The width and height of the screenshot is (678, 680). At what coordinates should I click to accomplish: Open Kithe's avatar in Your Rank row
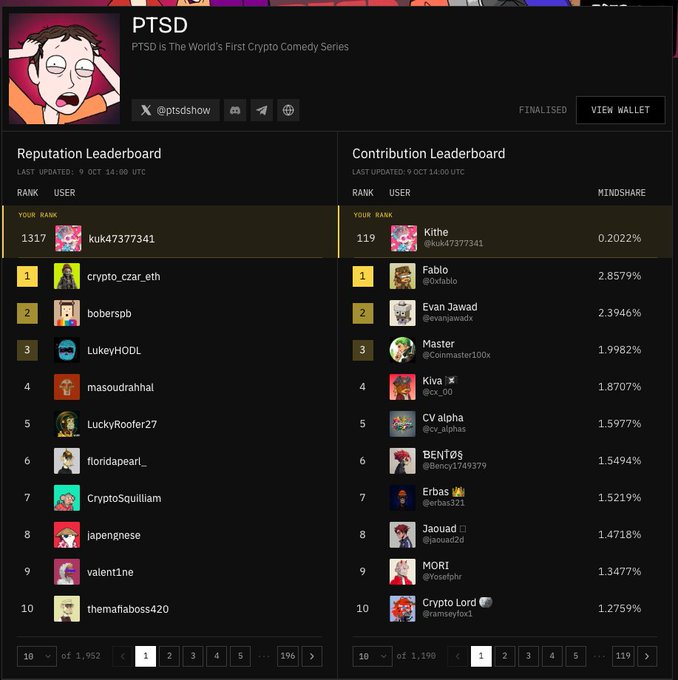pos(404,238)
